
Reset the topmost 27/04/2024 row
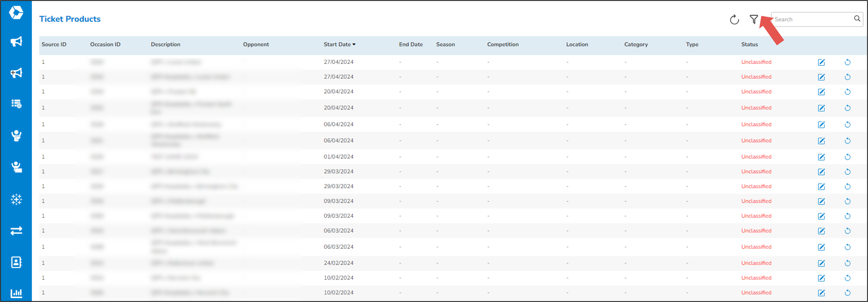[848, 62]
